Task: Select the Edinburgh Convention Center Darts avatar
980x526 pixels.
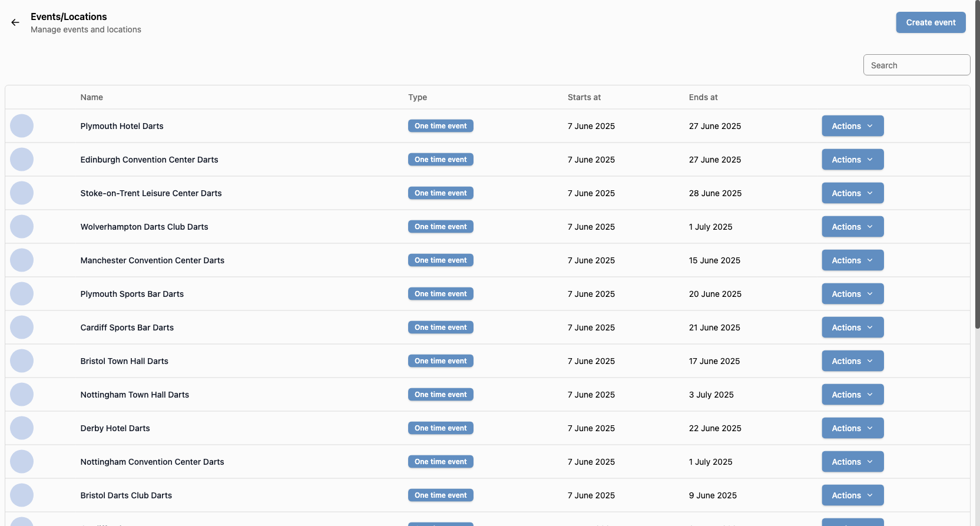Action: point(22,160)
